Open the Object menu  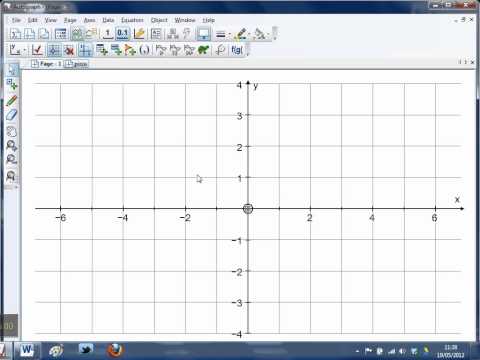point(159,20)
